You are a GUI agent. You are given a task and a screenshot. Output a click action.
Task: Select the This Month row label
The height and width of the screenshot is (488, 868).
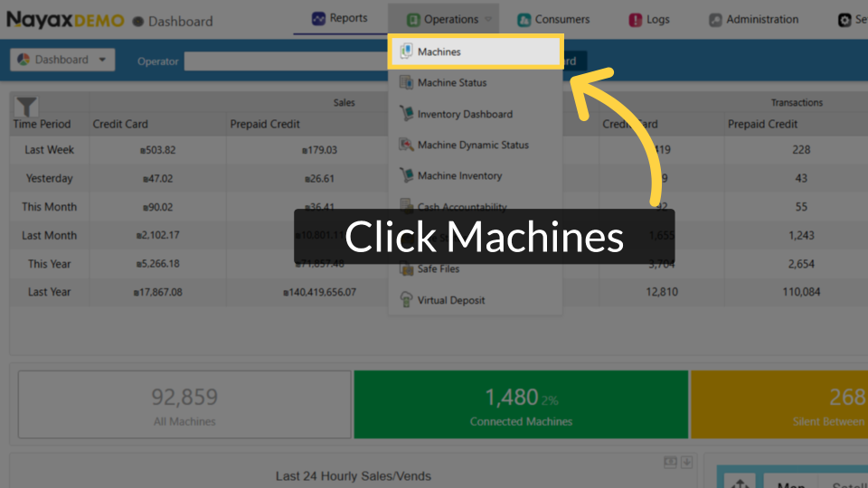point(49,207)
